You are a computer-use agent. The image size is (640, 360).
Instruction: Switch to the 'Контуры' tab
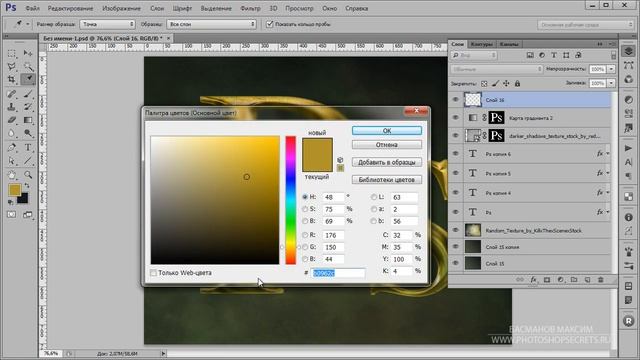click(x=481, y=44)
